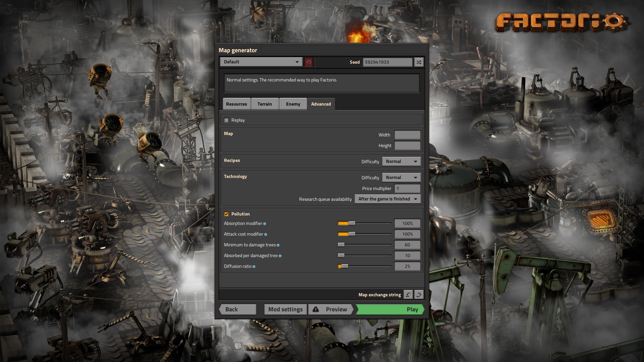The height and width of the screenshot is (362, 644).
Task: Click info icon next to Diffusion ratio
Action: (x=254, y=267)
